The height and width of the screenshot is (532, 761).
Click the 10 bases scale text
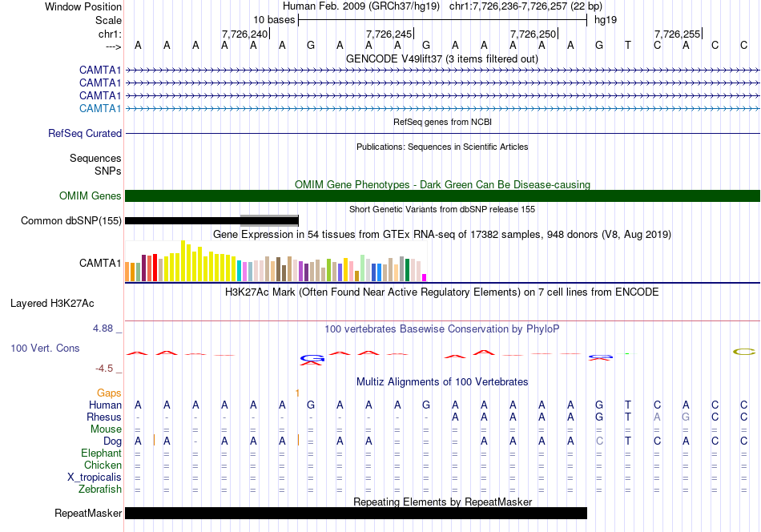click(274, 20)
